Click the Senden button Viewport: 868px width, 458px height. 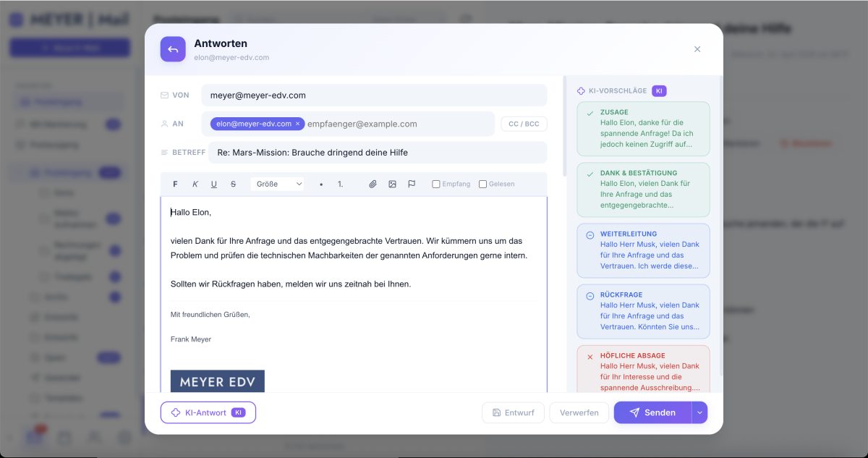click(x=652, y=412)
